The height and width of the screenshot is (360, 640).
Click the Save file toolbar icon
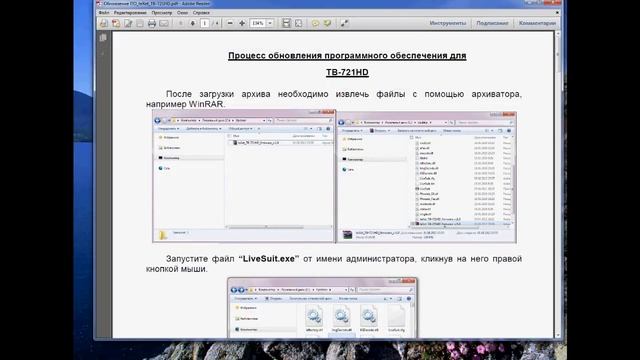[x=140, y=24]
